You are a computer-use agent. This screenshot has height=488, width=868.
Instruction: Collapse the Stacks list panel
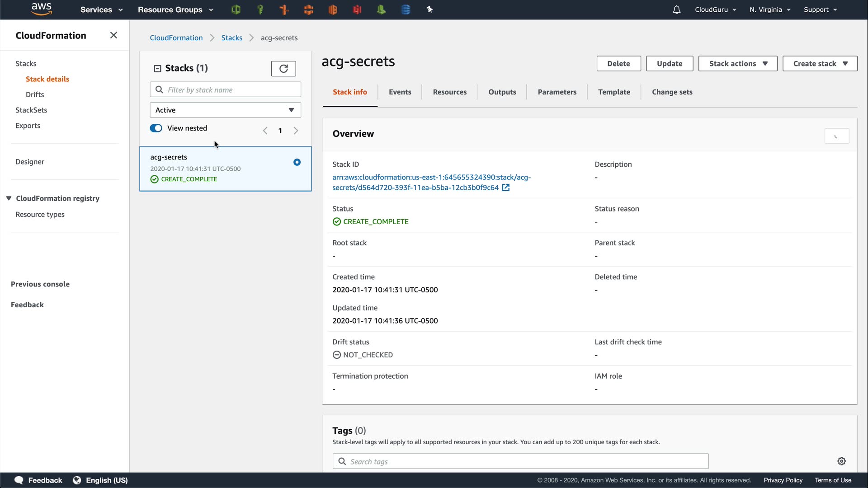(157, 68)
